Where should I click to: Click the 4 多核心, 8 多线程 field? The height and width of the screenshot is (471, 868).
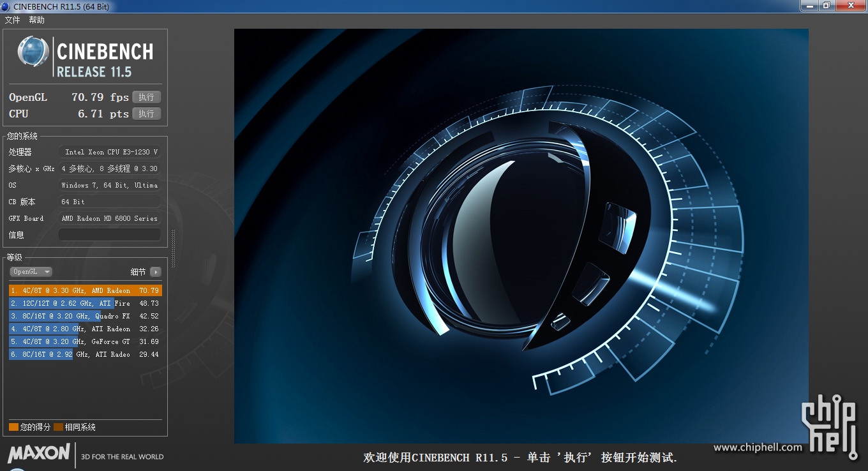click(x=109, y=168)
